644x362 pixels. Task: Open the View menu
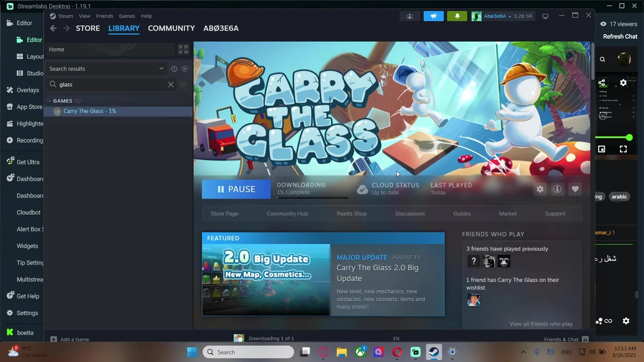click(x=85, y=16)
